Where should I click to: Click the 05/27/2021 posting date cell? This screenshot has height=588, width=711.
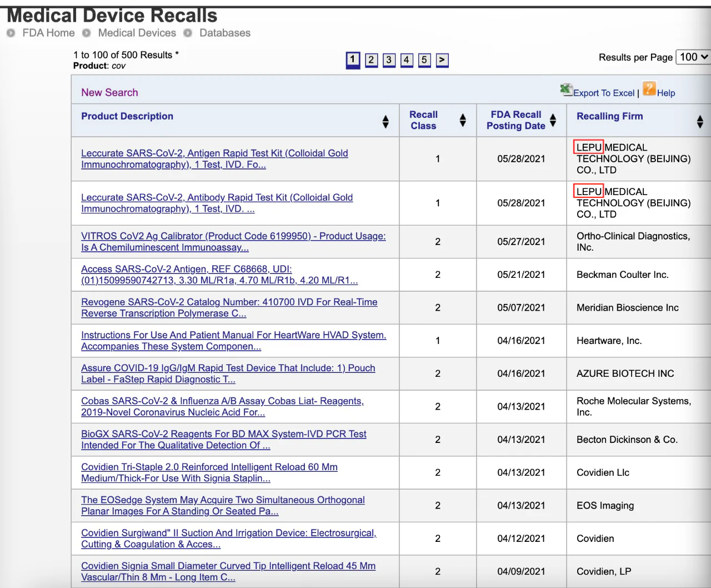[x=521, y=242]
